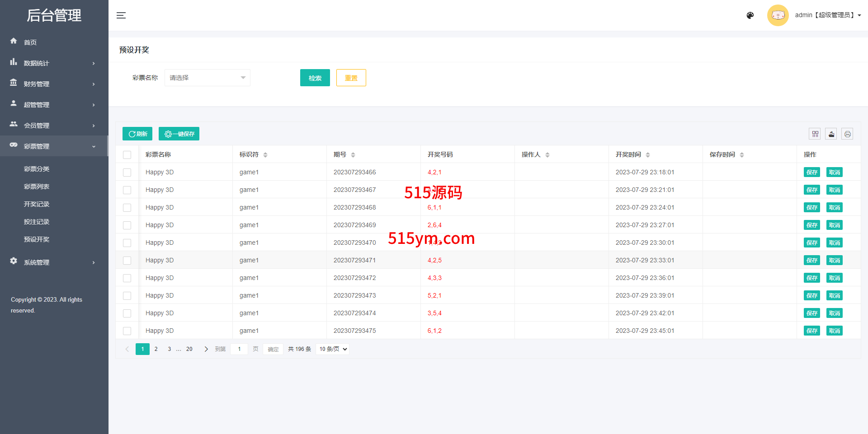Sort by 开奖时间 column arrows

coord(648,155)
